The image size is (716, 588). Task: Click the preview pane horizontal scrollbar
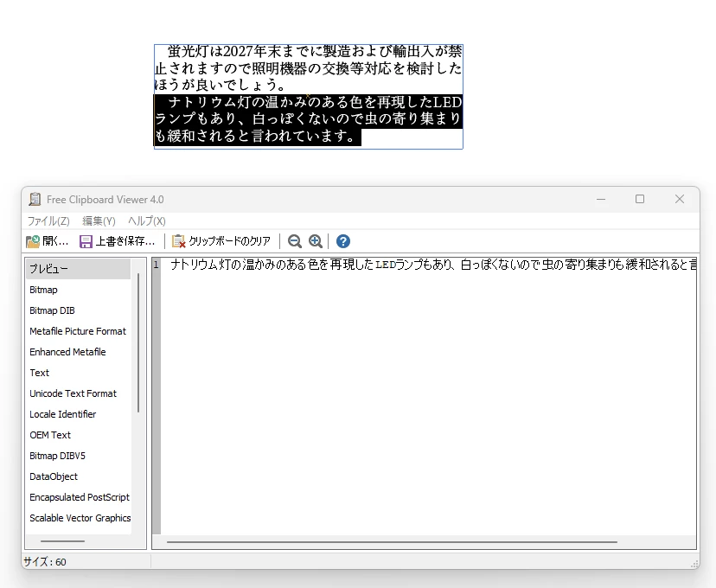(392, 542)
